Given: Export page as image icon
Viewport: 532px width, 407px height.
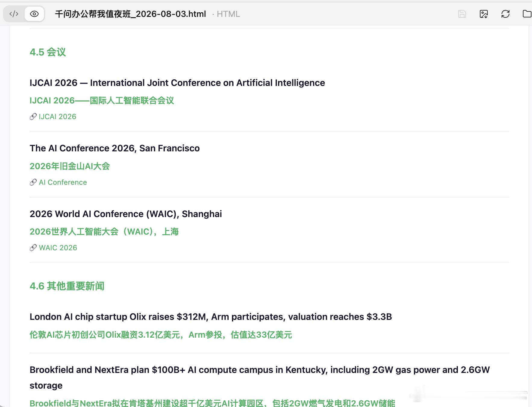Looking at the screenshot, I should [484, 14].
